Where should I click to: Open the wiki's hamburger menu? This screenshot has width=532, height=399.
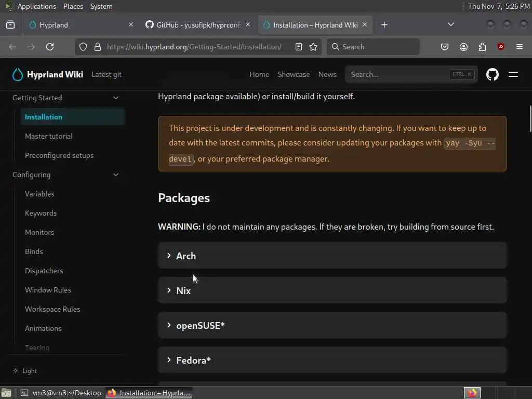coord(513,74)
